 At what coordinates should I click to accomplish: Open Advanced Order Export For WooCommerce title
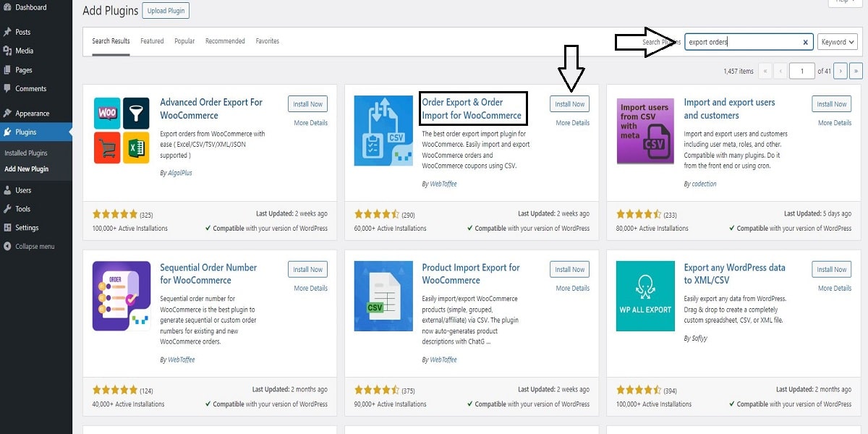click(x=211, y=109)
